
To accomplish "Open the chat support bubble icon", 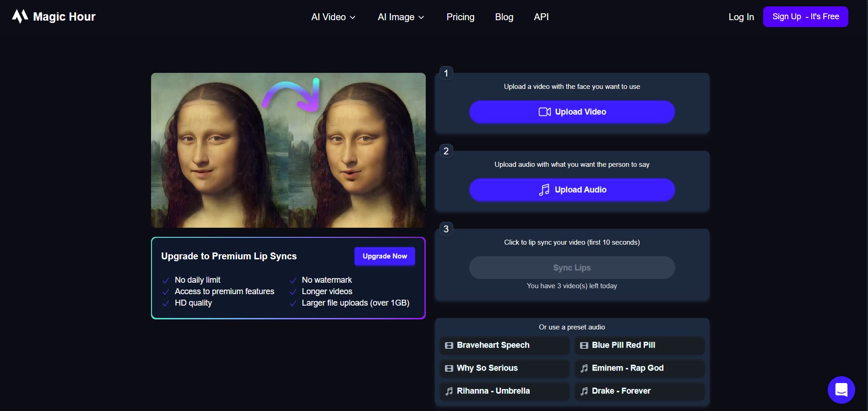I will (841, 390).
